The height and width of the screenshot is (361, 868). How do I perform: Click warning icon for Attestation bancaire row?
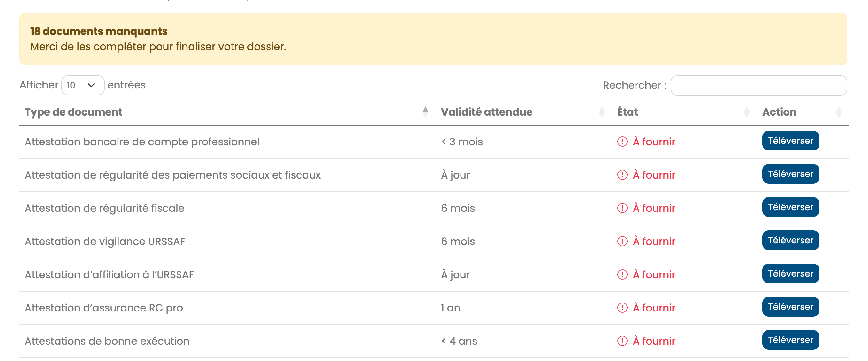[x=622, y=142]
